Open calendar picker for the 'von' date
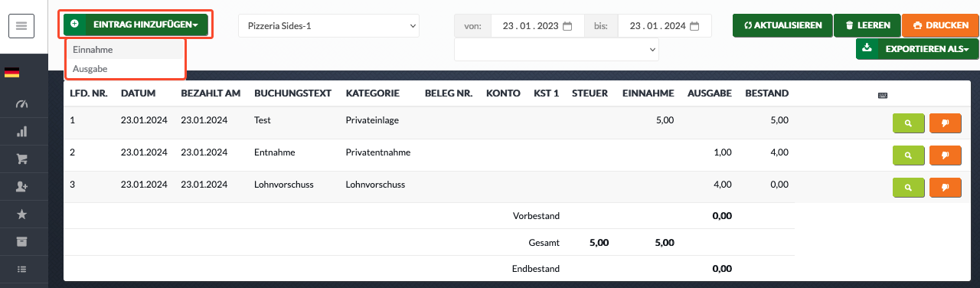Screen dimensions: 980x288 pos(567,26)
